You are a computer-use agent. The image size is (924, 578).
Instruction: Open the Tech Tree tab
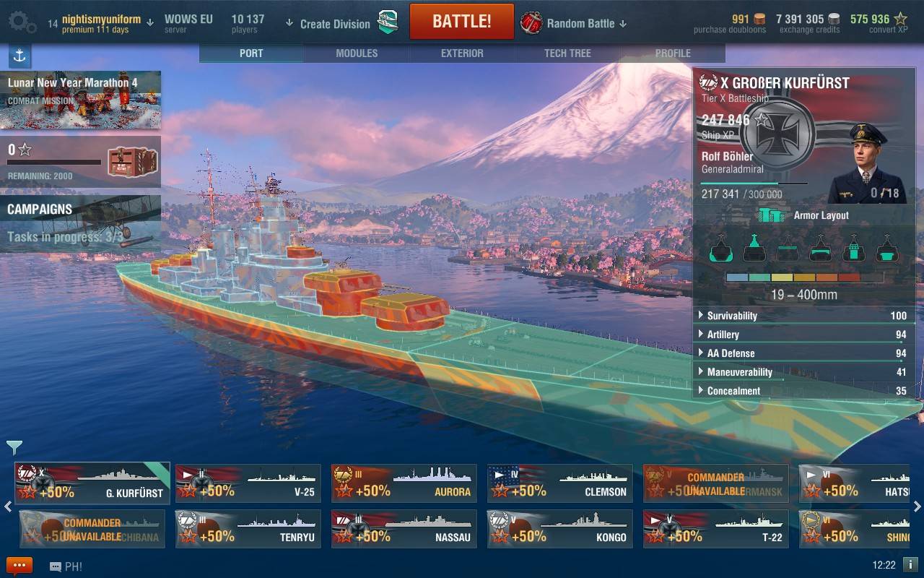567,53
